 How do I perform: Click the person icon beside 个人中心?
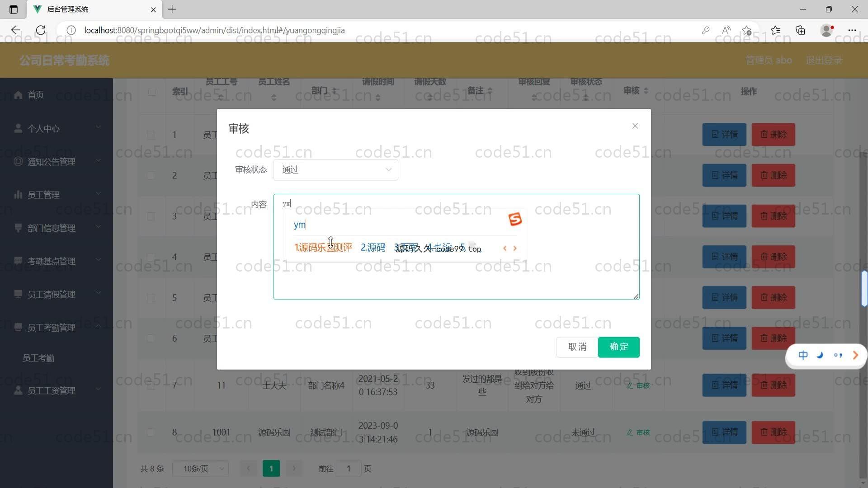pyautogui.click(x=18, y=128)
